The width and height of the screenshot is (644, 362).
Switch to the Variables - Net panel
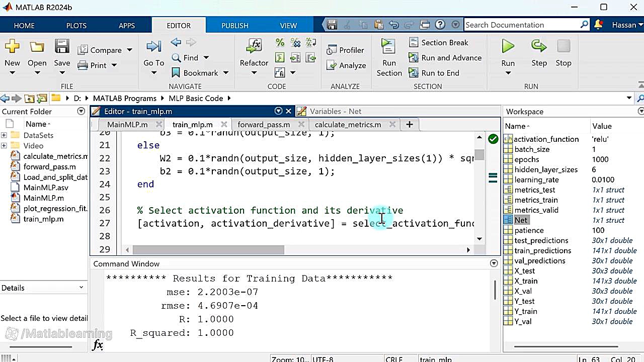click(336, 112)
